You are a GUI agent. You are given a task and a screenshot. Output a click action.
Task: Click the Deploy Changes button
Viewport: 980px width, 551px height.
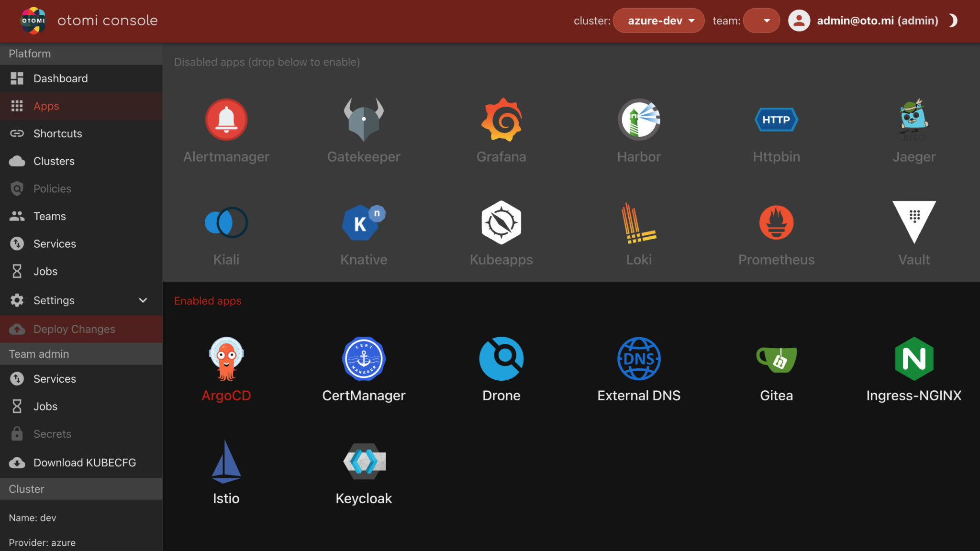click(x=81, y=329)
